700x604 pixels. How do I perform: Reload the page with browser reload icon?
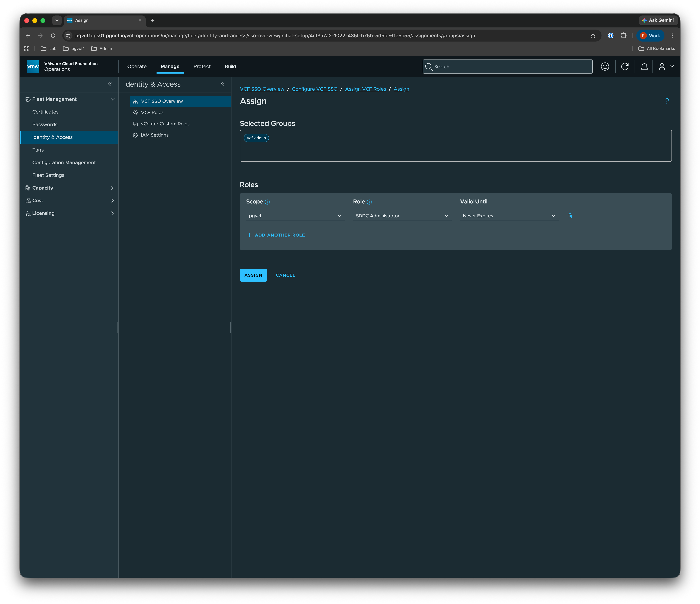point(53,36)
